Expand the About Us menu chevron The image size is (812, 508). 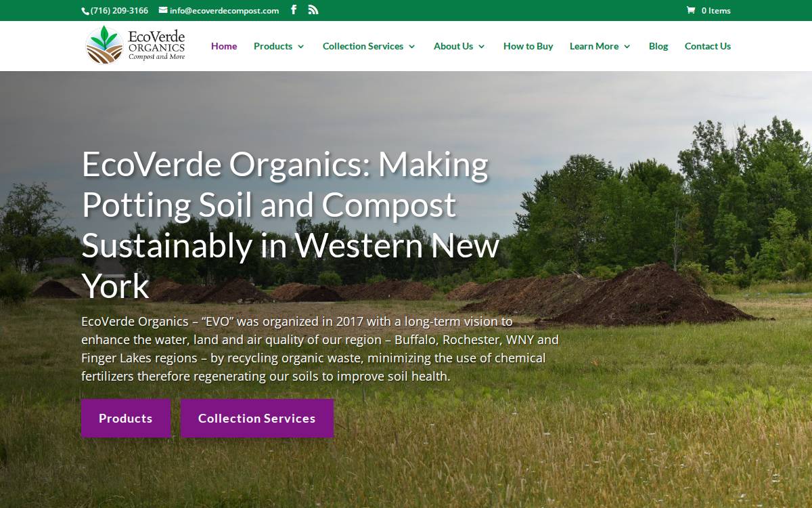pos(481,47)
